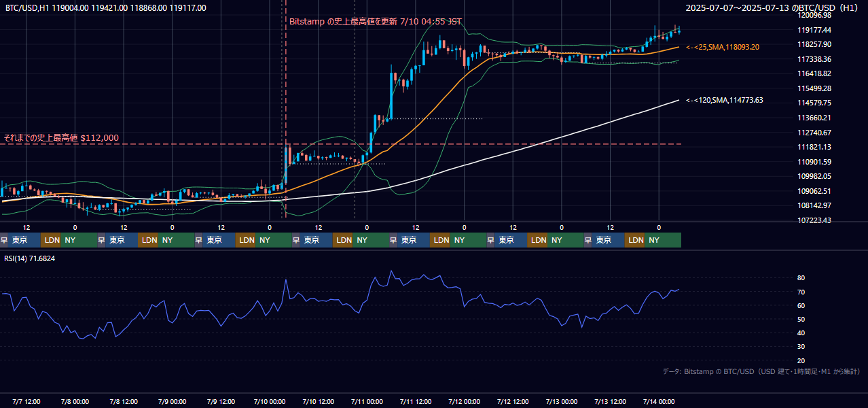Screen dimensions: 868x408
Task: Select the 7/11 12:00 time label
Action: (x=416, y=401)
